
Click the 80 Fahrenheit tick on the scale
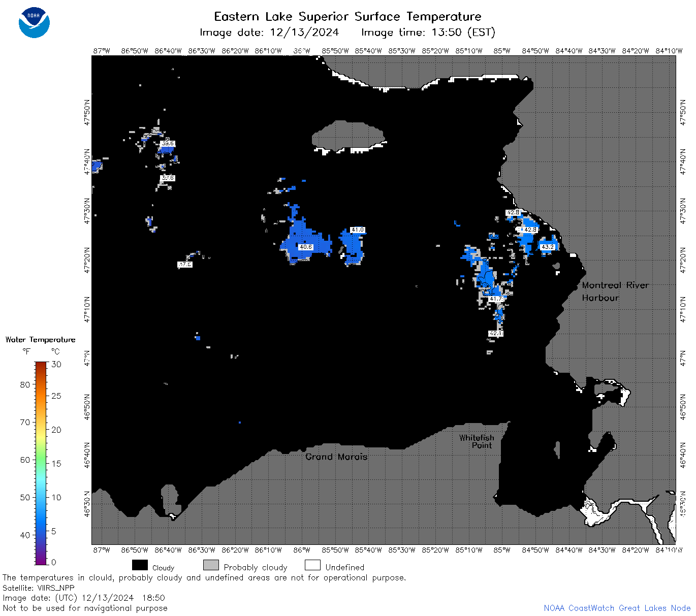(25, 384)
